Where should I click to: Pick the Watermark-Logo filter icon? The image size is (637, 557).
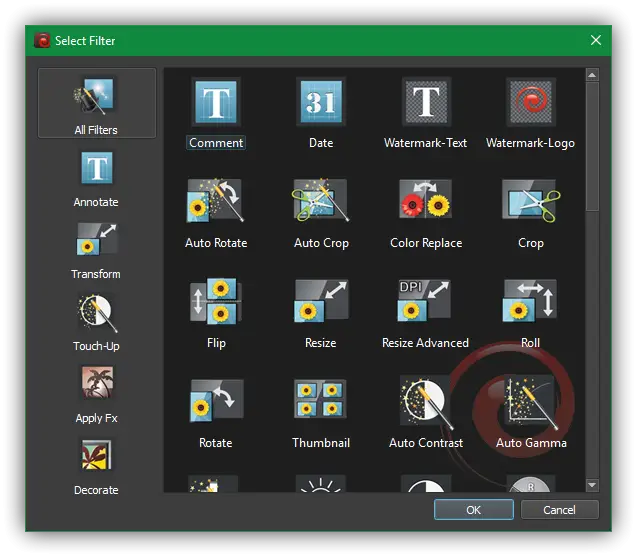click(x=531, y=102)
